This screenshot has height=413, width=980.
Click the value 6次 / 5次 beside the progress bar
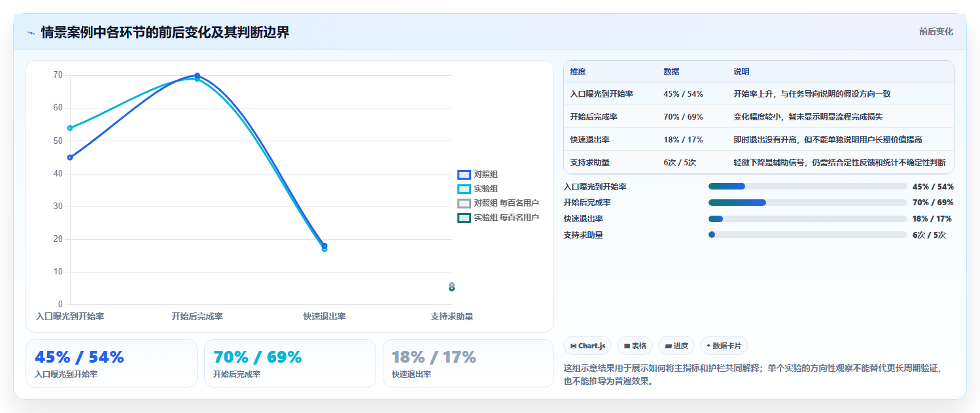coord(929,235)
